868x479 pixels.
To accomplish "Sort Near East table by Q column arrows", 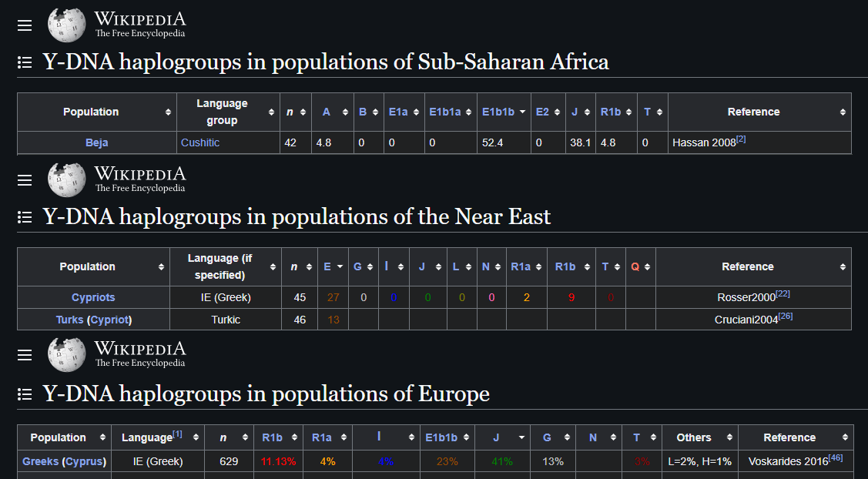I will coord(647,267).
